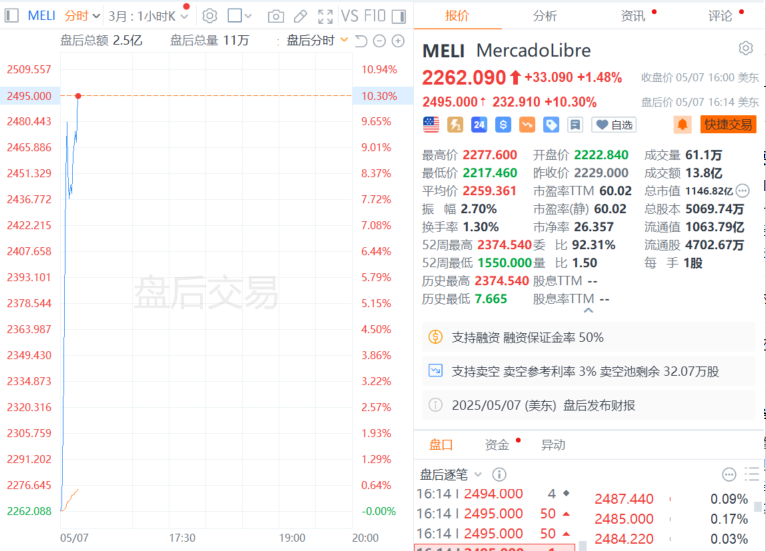
Task: Open the 盘后分时 session dropdown
Action: [x=317, y=41]
